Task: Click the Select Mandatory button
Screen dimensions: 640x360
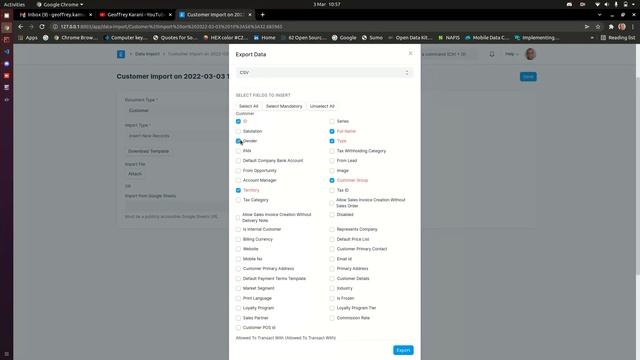Action: pos(284,106)
